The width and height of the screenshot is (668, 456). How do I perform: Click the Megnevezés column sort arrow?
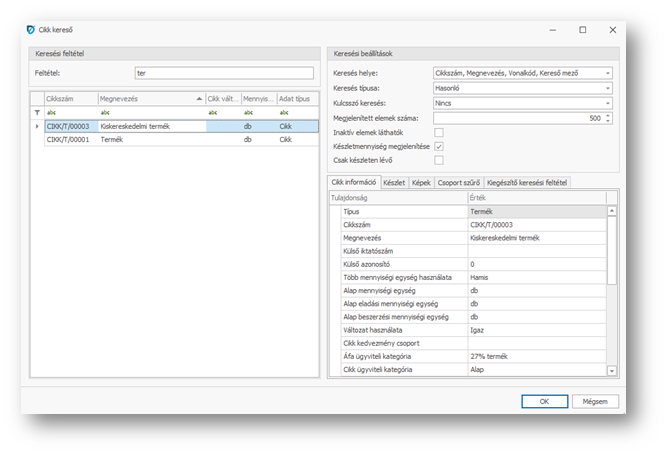(x=199, y=99)
